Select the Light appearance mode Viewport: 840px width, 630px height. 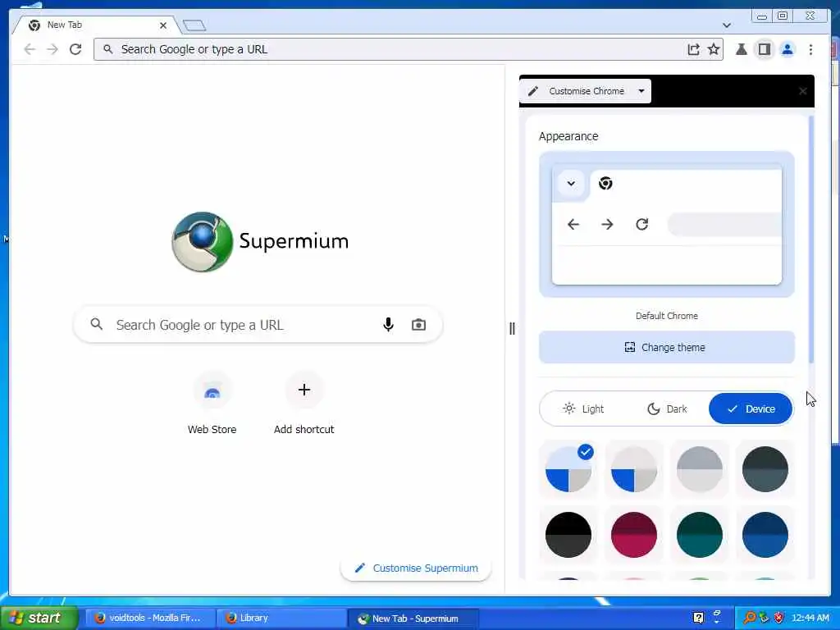pyautogui.click(x=583, y=409)
